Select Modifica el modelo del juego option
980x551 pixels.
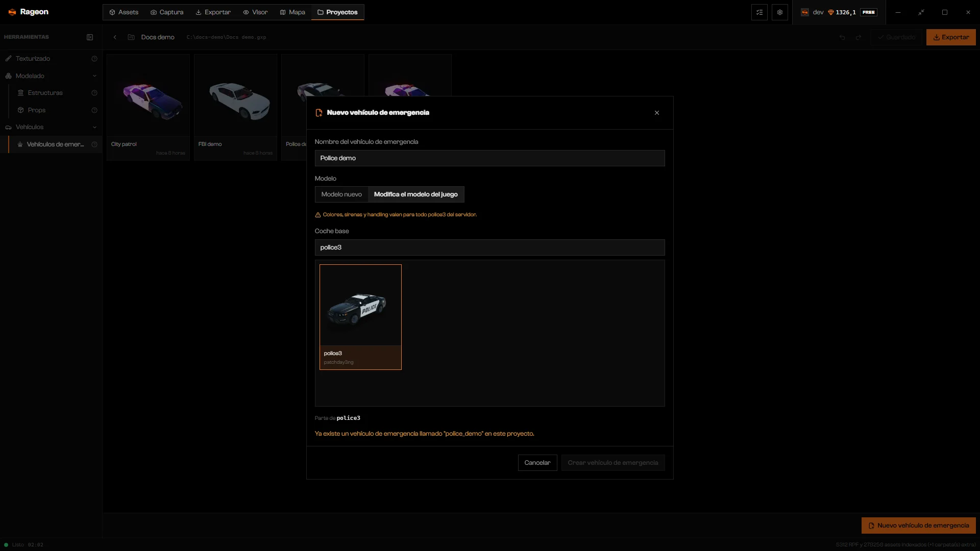point(416,194)
